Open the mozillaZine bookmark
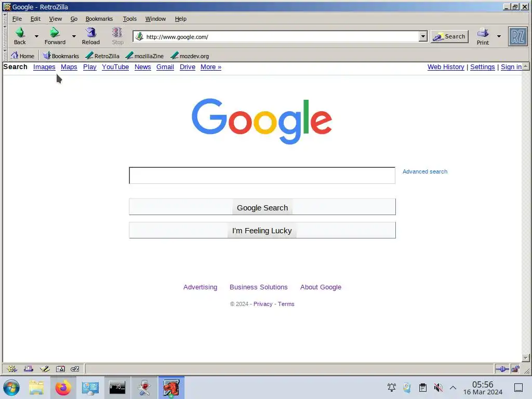 [144, 56]
